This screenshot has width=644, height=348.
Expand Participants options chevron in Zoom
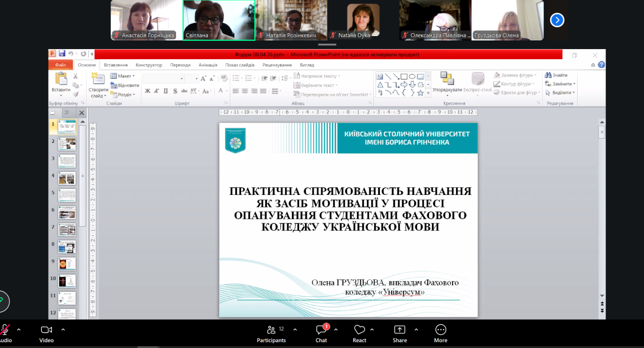coord(295,330)
